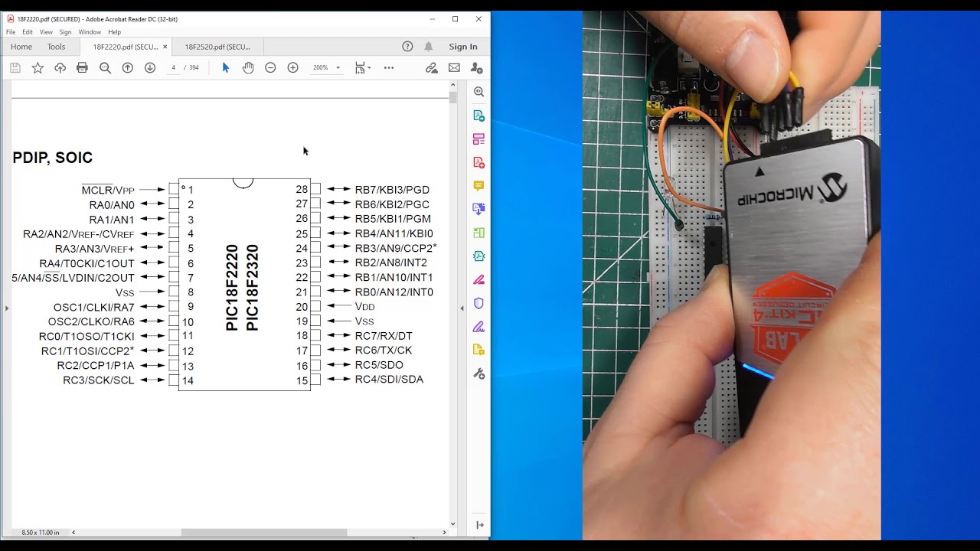The image size is (980, 551).
Task: Open the page fit options dropdown
Action: coord(363,68)
